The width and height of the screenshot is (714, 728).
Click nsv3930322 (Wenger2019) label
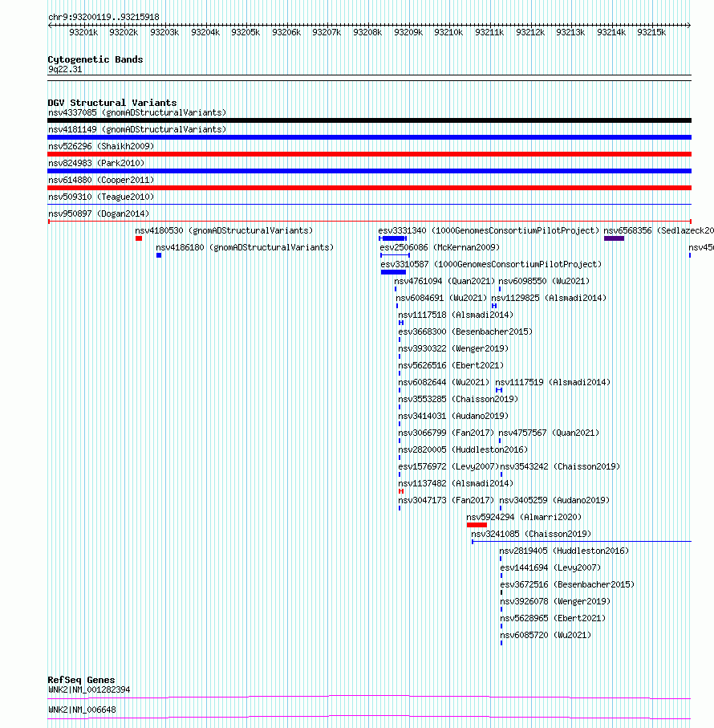coord(453,348)
